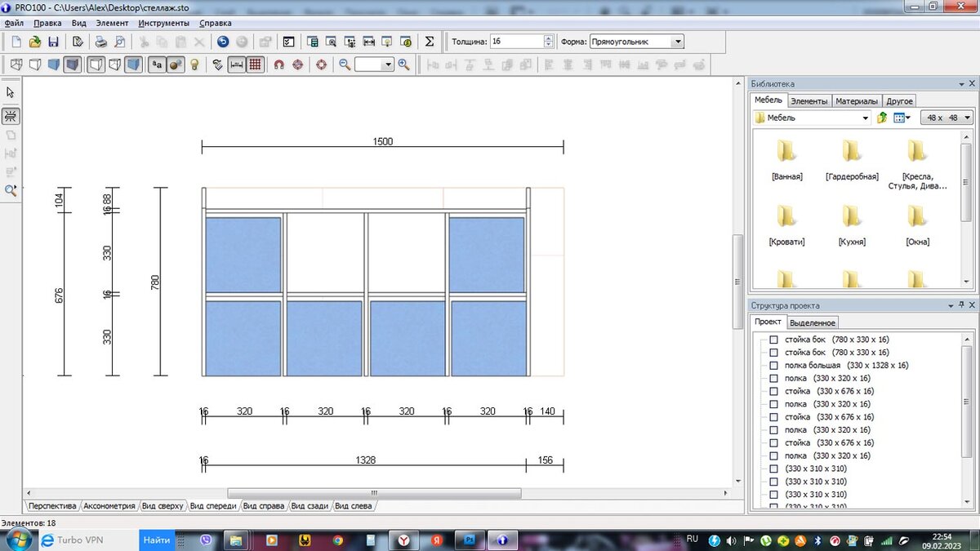The height and width of the screenshot is (551, 980).
Task: Open print preview from the top toolbar
Action: tap(119, 42)
